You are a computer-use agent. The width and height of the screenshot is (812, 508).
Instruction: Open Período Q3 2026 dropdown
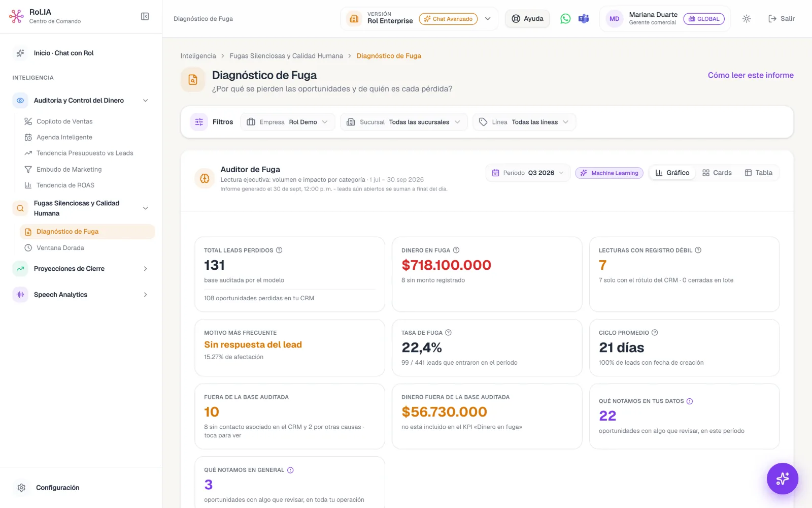[528, 173]
